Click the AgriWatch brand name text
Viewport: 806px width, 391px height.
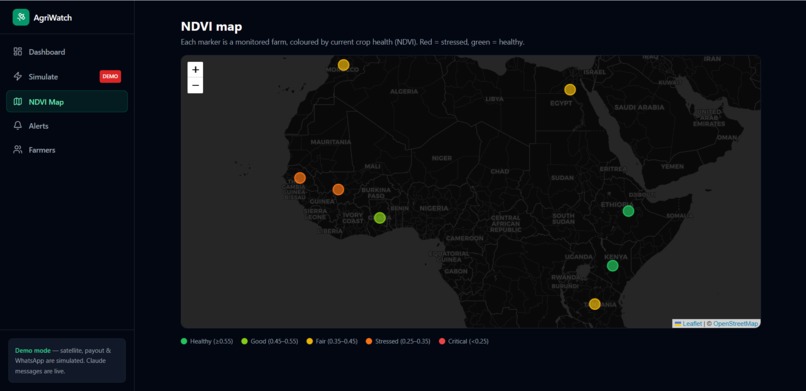[x=53, y=18]
